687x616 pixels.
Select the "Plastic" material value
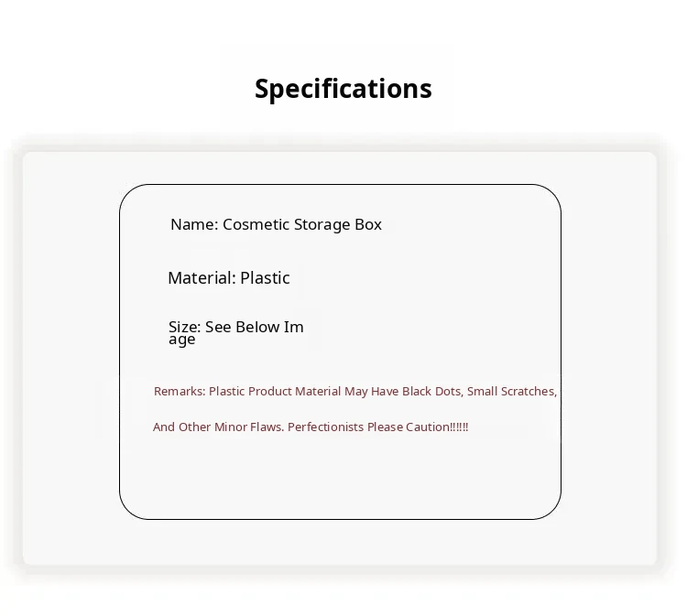(x=265, y=278)
